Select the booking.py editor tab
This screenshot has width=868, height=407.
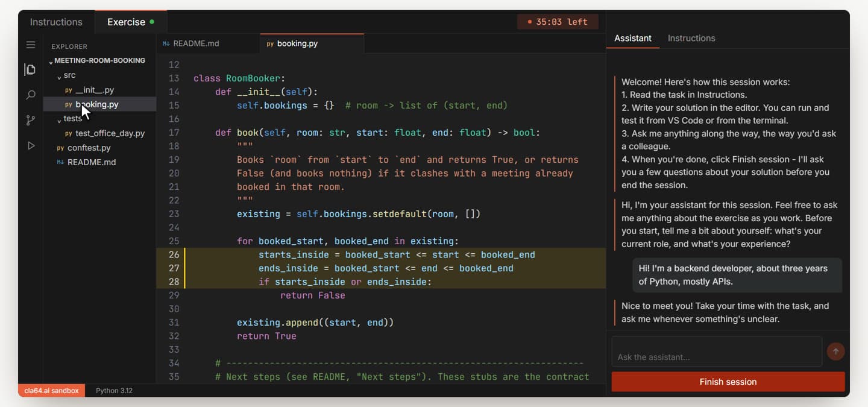[x=312, y=43]
